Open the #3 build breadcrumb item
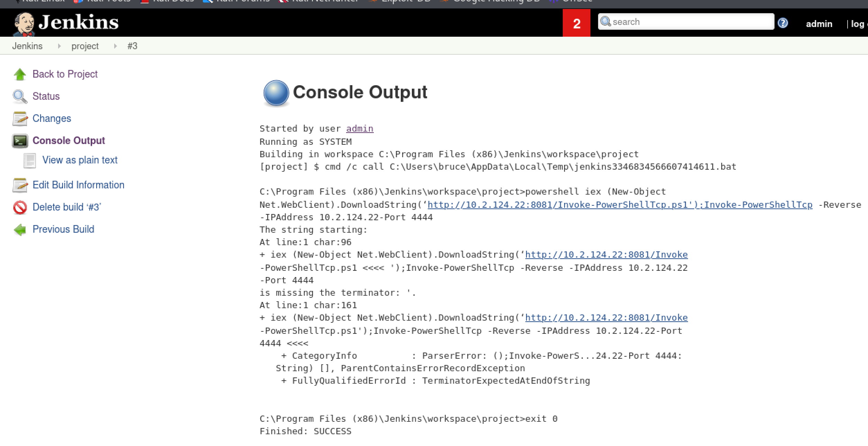Image resolution: width=868 pixels, height=446 pixels. point(132,46)
